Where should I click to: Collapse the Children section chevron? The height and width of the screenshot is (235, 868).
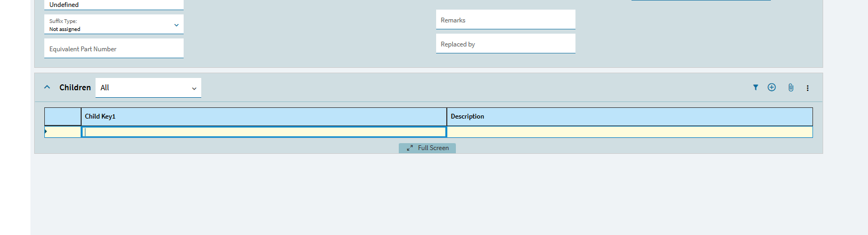tap(47, 87)
